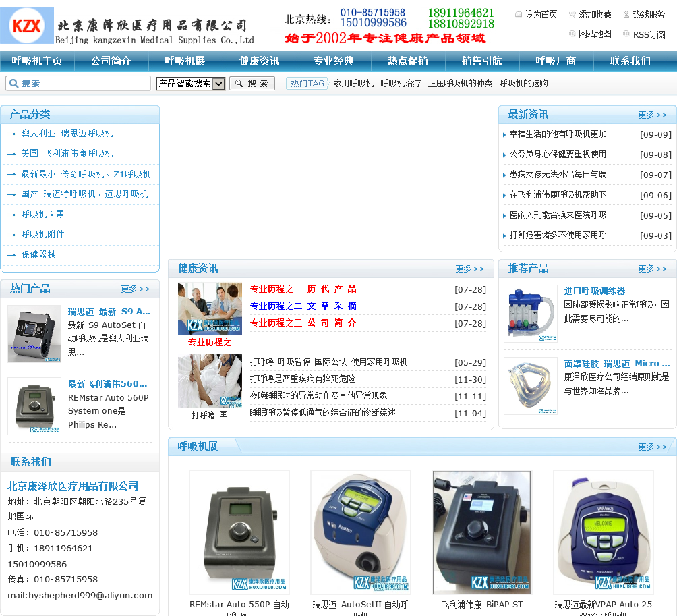This screenshot has height=616, width=677.
Task: Open the 销售引航 navigation tab
Action: 482,61
